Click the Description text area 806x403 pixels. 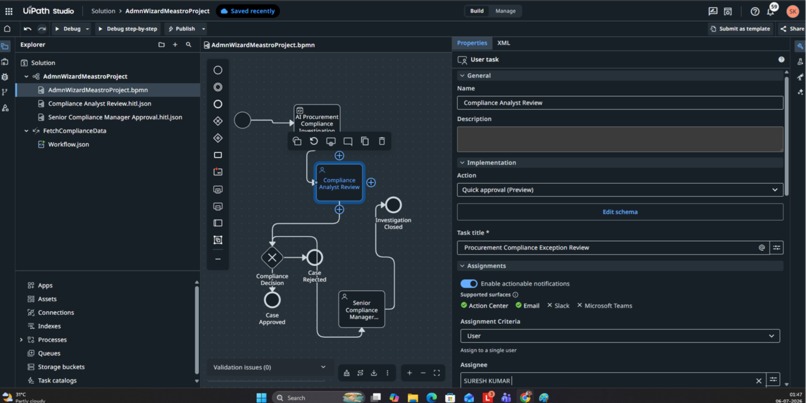click(x=620, y=139)
